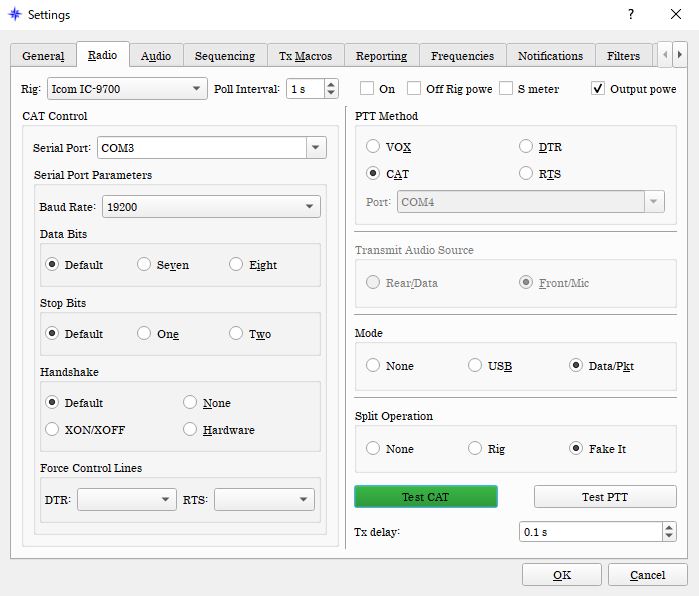
Task: Enable the S meter checkbox
Action: tap(506, 89)
